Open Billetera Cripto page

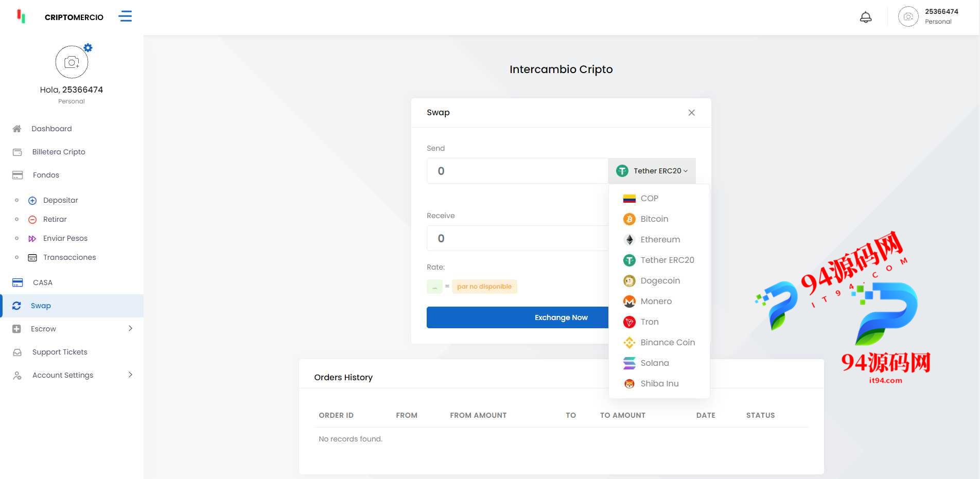click(x=59, y=152)
